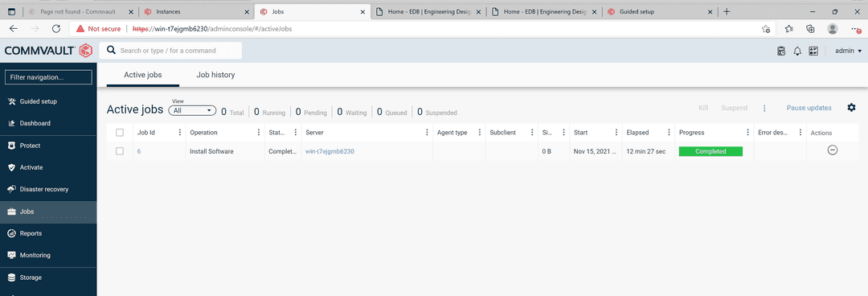
Task: Click Pause updates link
Action: pyautogui.click(x=809, y=108)
